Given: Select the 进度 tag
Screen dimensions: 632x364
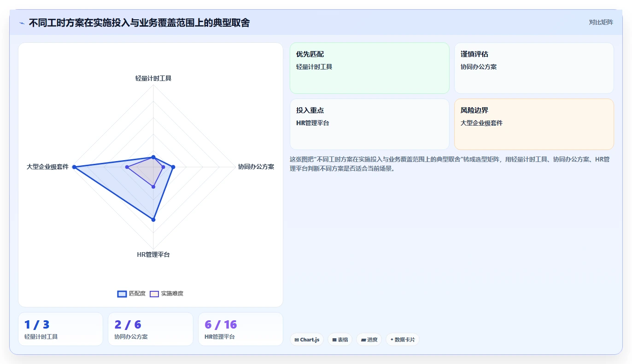Looking at the screenshot, I should click(369, 340).
